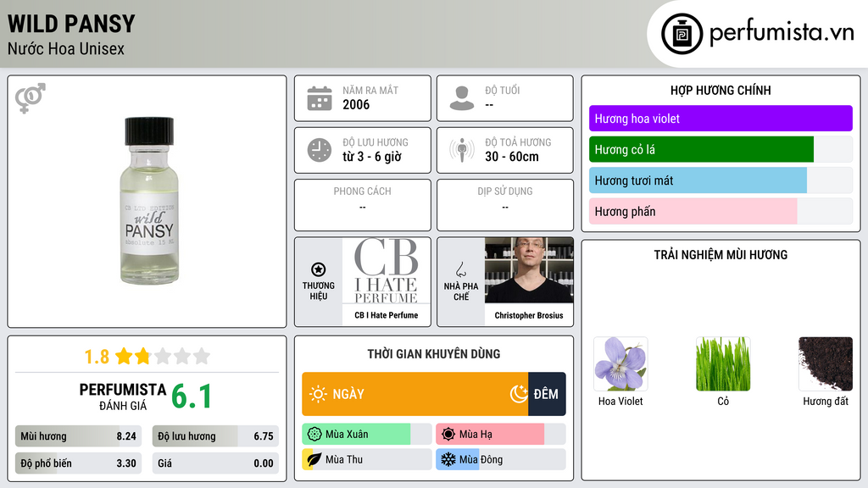Image resolution: width=868 pixels, height=488 pixels.
Task: Open the Wild Pansy bottle image
Action: tap(149, 200)
